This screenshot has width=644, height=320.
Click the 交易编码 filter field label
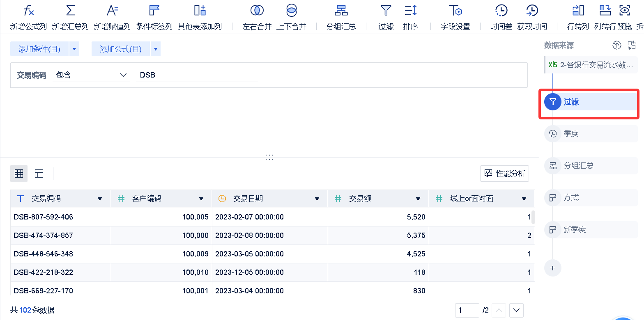tap(31, 75)
